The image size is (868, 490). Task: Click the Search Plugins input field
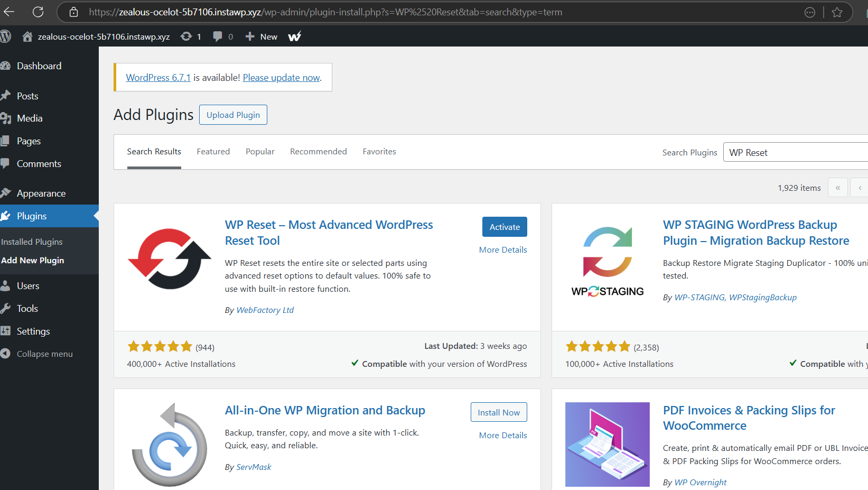point(796,152)
